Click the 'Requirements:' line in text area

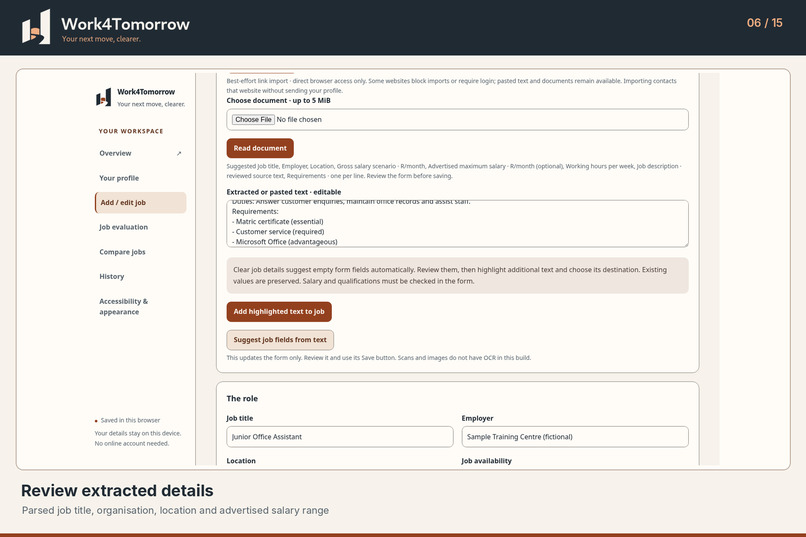coord(255,211)
